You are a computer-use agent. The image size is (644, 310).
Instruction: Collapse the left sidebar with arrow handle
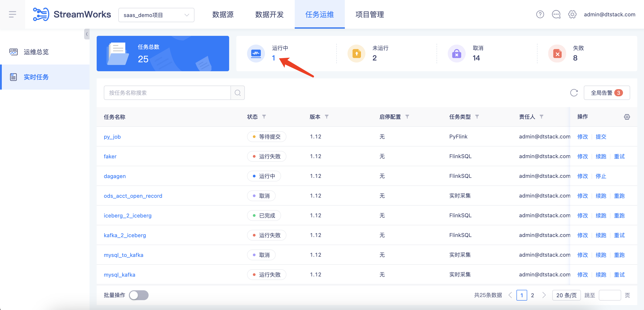click(x=87, y=34)
